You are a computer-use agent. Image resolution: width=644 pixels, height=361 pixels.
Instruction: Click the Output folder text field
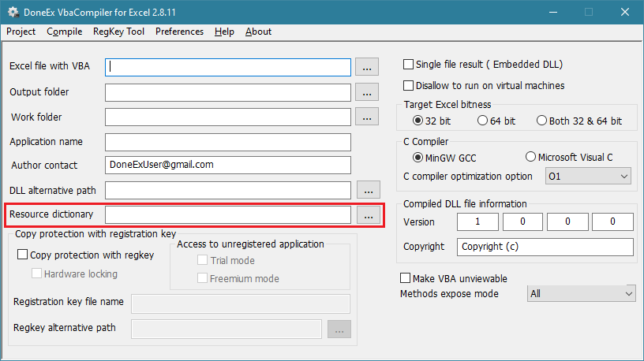click(228, 92)
